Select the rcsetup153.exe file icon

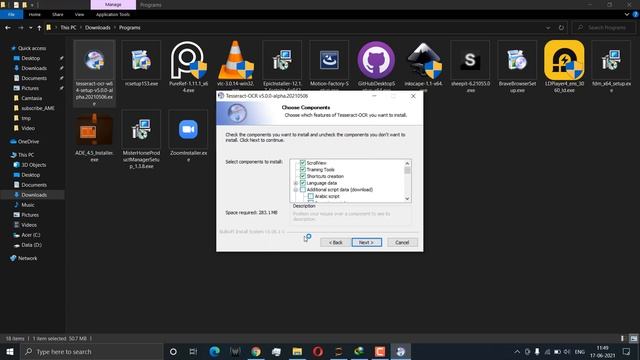[x=141, y=60]
